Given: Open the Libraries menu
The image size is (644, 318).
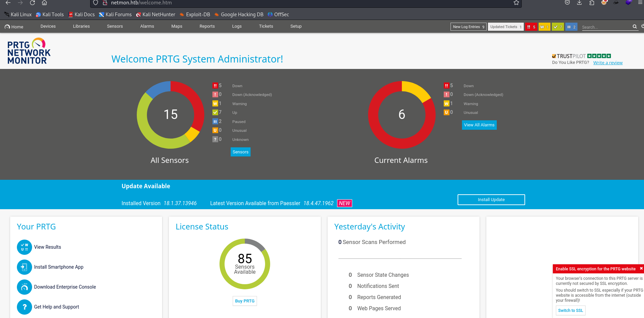Looking at the screenshot, I should [x=81, y=26].
